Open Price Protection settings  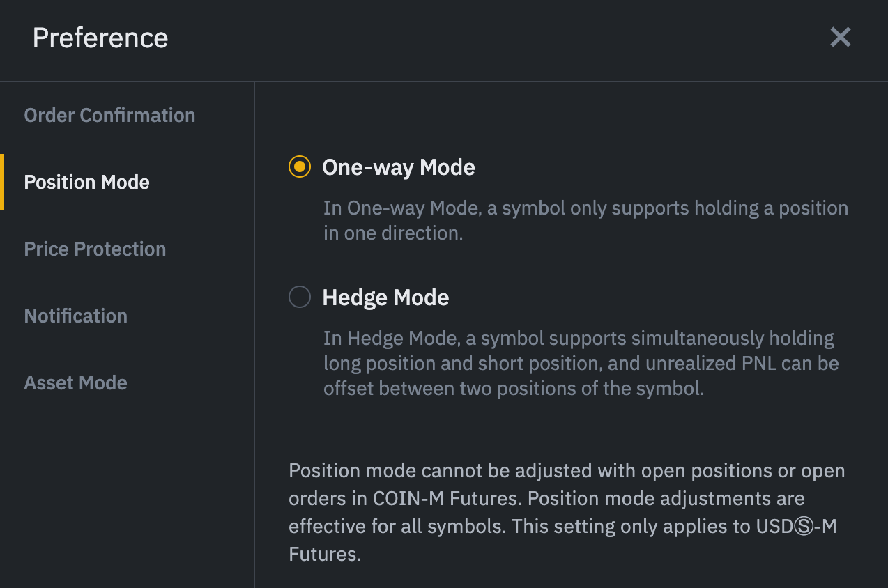click(x=95, y=249)
